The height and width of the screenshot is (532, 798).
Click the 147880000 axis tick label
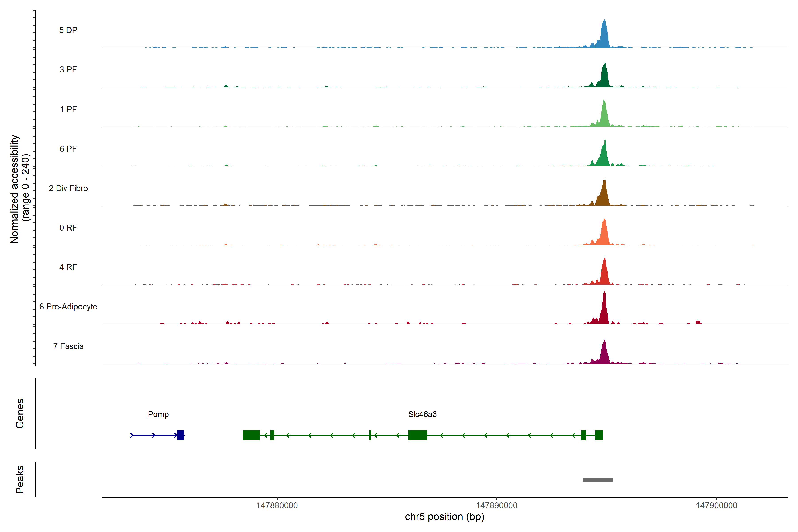coord(277,506)
